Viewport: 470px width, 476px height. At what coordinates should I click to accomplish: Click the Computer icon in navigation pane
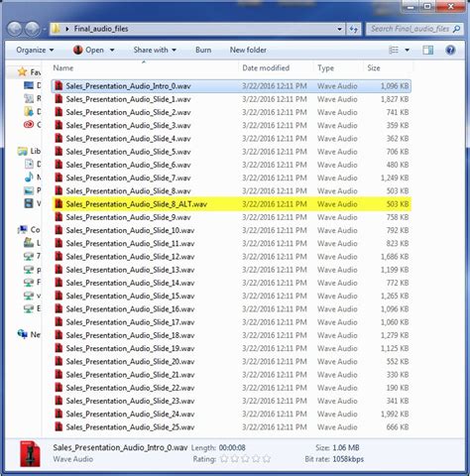pos(23,229)
